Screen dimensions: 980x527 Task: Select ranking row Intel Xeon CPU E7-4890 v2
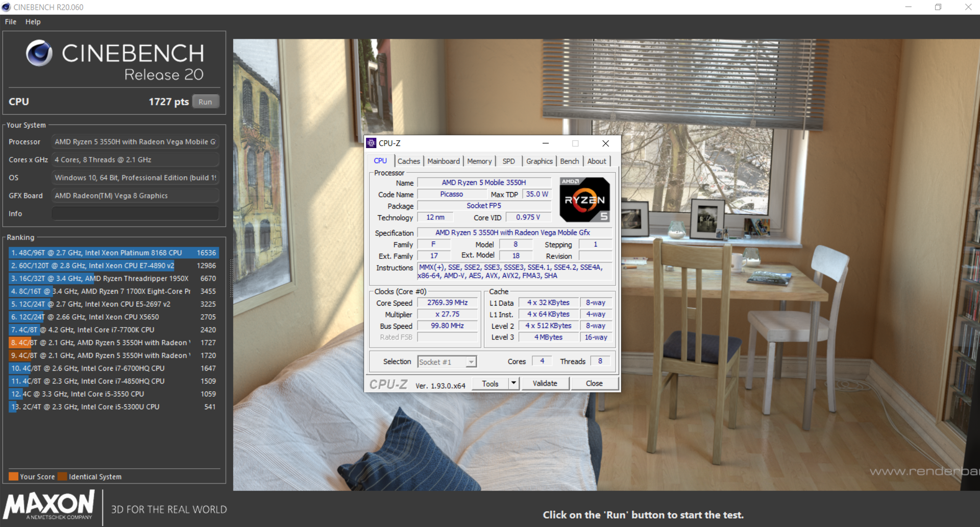114,266
